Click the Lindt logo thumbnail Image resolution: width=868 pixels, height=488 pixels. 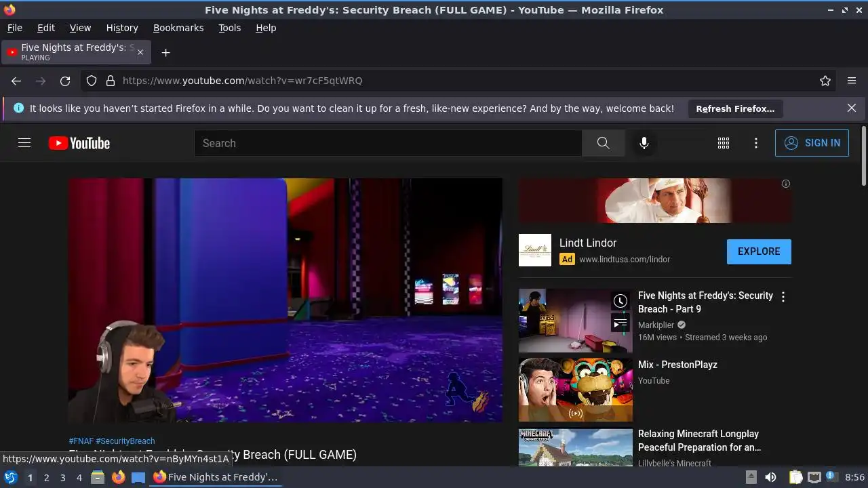coord(535,250)
